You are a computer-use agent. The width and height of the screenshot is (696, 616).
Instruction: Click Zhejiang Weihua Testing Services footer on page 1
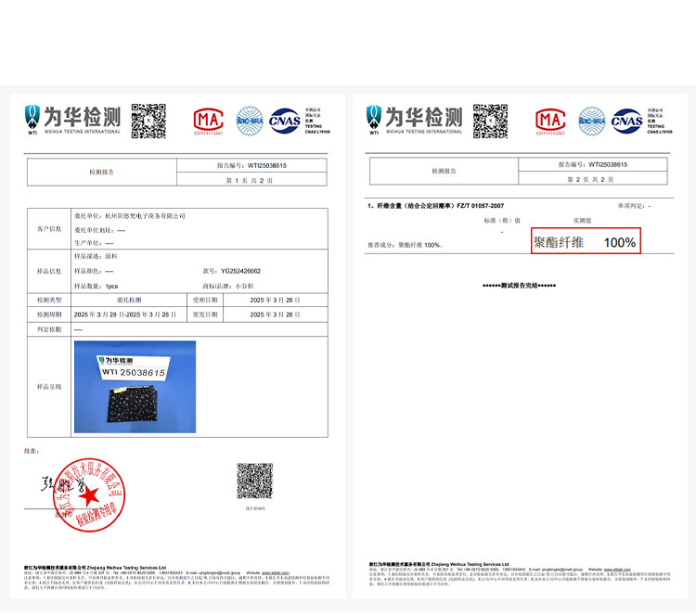pos(95,568)
